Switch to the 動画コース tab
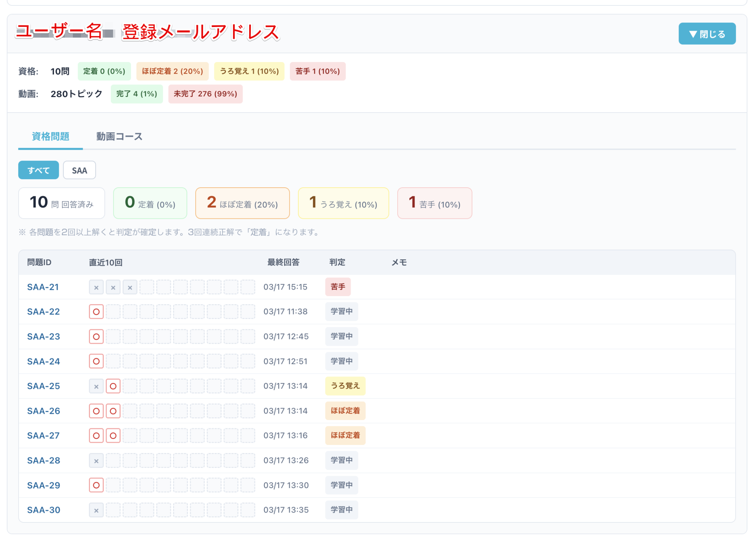The height and width of the screenshot is (543, 756). (119, 136)
